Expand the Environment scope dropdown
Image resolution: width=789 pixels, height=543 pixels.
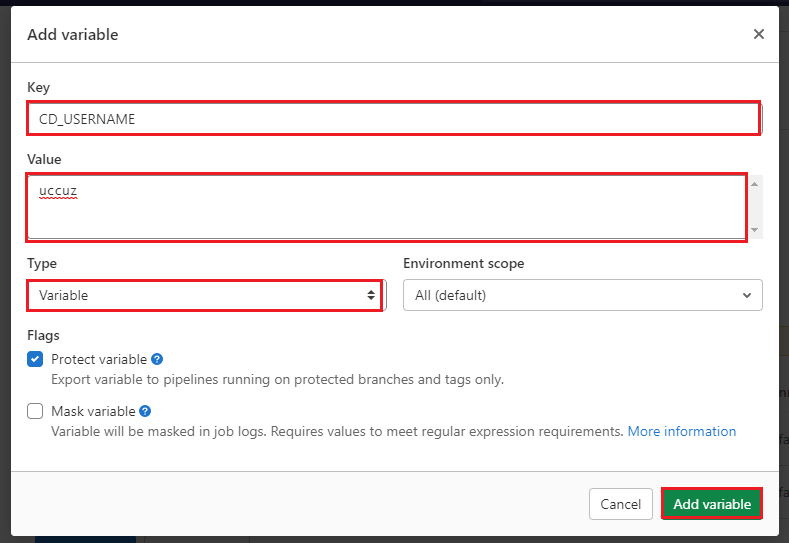[x=582, y=295]
